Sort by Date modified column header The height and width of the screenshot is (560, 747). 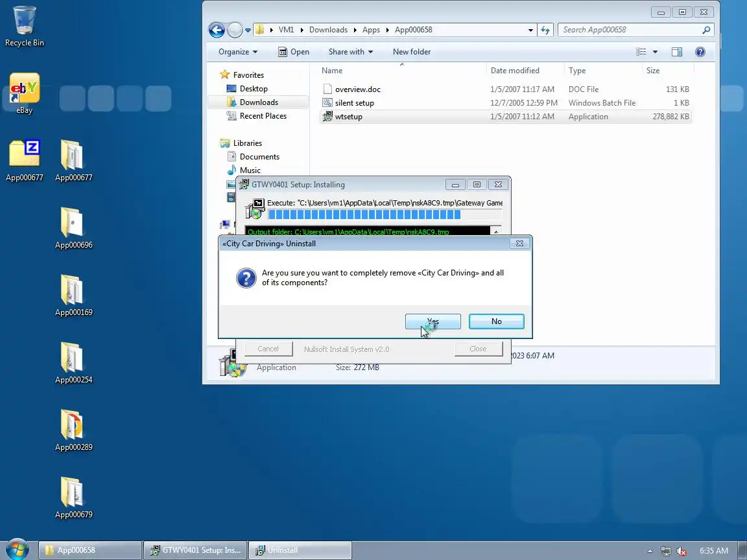pyautogui.click(x=525, y=71)
